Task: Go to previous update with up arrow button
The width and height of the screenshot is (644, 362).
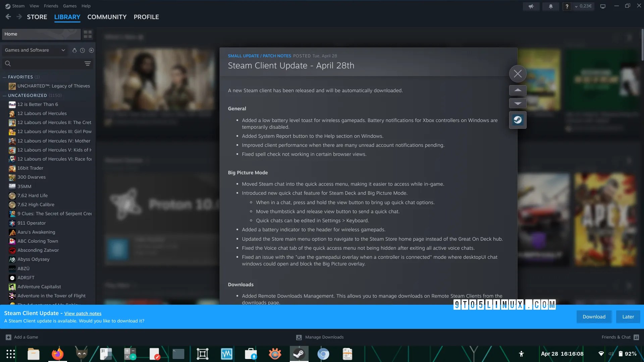Action: pos(518,90)
